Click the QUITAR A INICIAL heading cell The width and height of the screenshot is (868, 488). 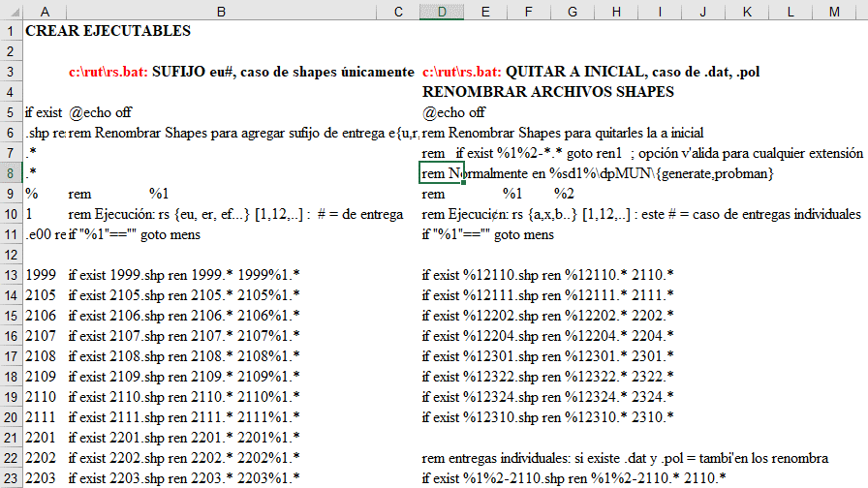(x=591, y=72)
